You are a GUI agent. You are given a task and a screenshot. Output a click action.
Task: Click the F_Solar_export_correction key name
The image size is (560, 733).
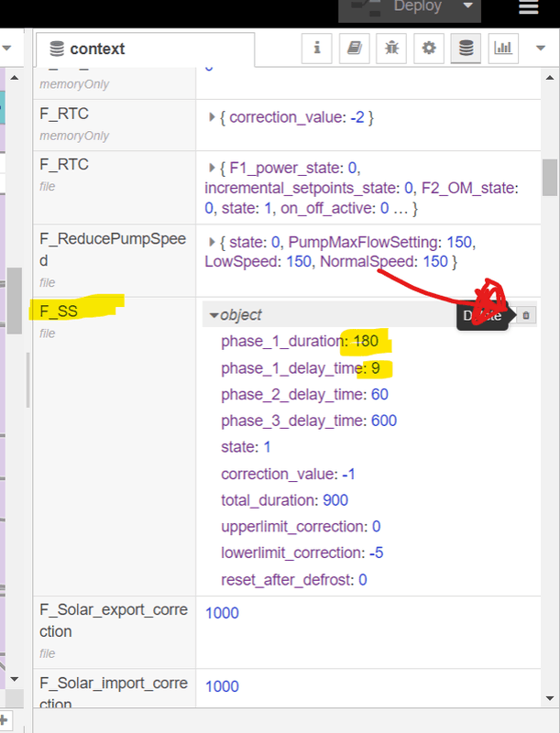pos(114,620)
